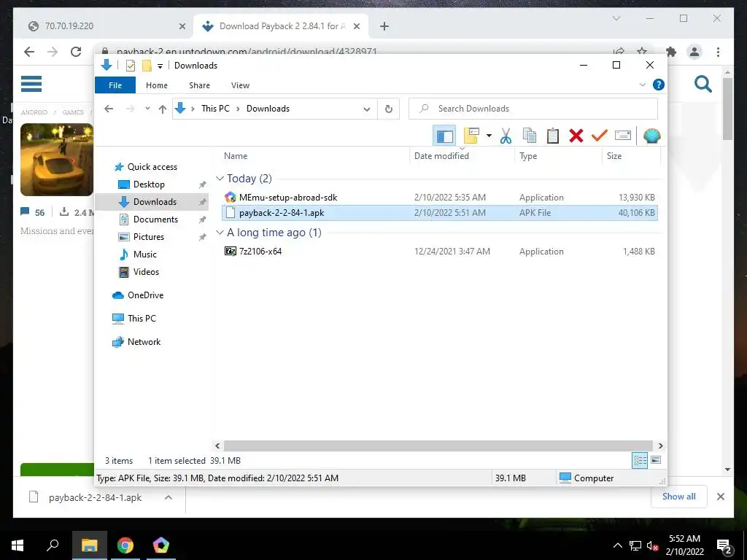Click the orange checkmark Properties icon
The image size is (747, 560).
tap(600, 136)
